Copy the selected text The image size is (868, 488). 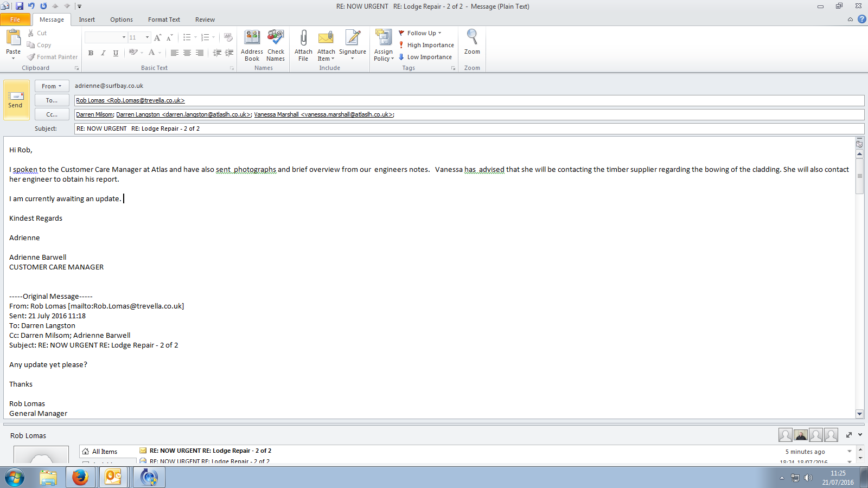[x=39, y=45]
